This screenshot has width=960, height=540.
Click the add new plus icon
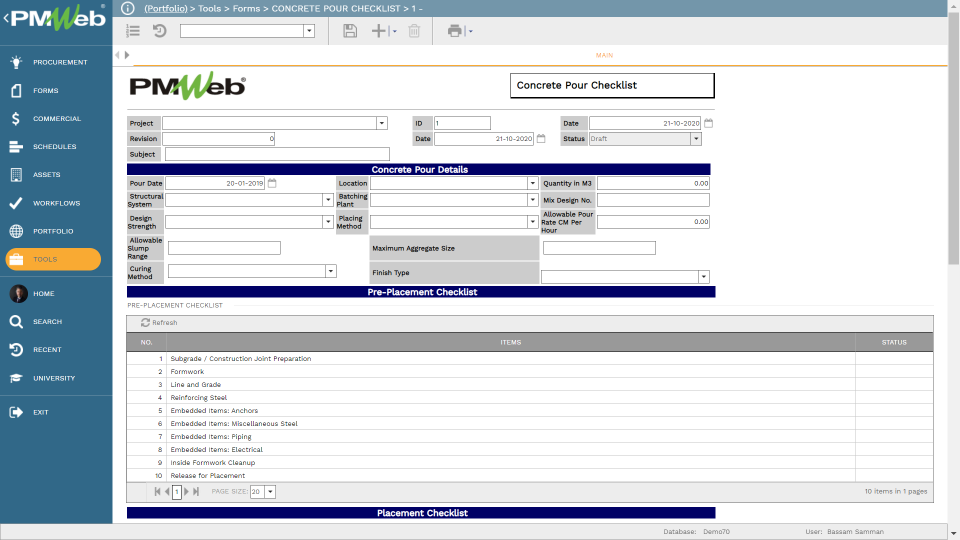379,31
